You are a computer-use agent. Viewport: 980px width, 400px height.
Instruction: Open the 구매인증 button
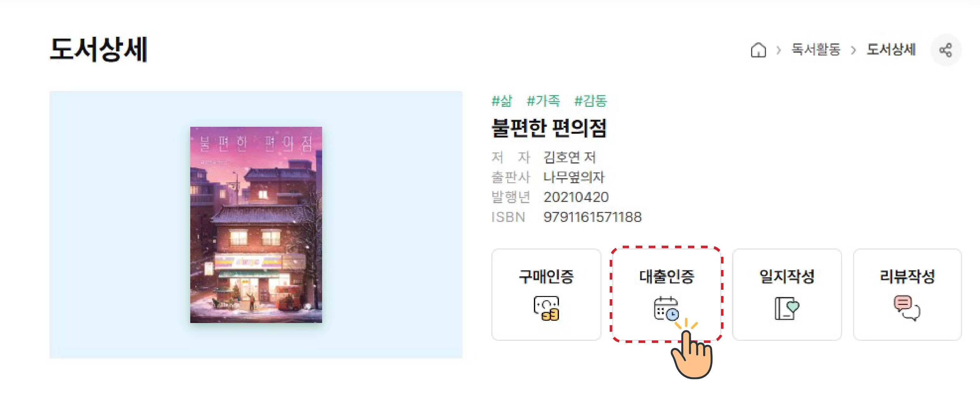tap(546, 294)
